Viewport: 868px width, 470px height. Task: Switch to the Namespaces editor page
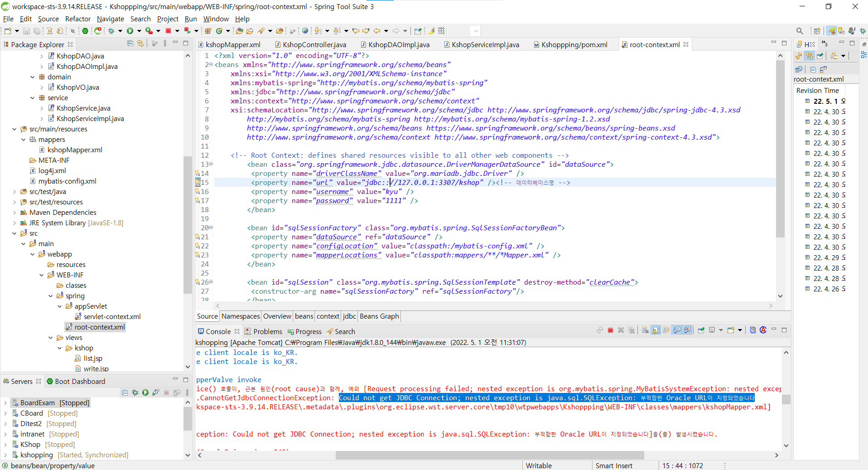[x=241, y=316]
